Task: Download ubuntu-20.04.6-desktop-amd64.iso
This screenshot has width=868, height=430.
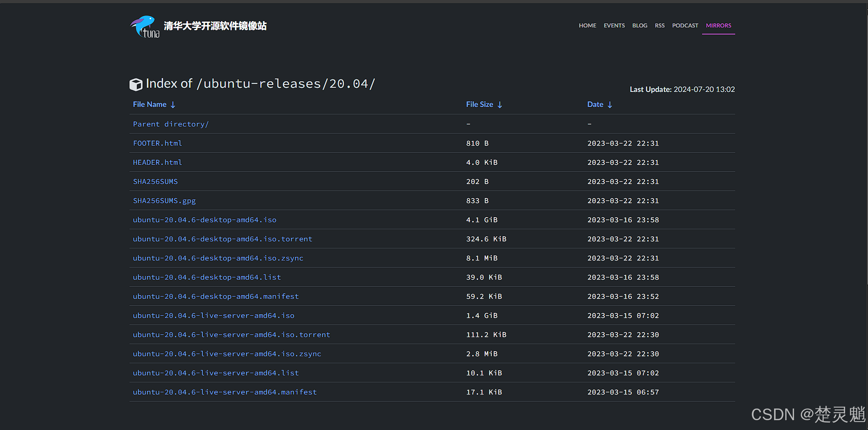Action: tap(205, 220)
